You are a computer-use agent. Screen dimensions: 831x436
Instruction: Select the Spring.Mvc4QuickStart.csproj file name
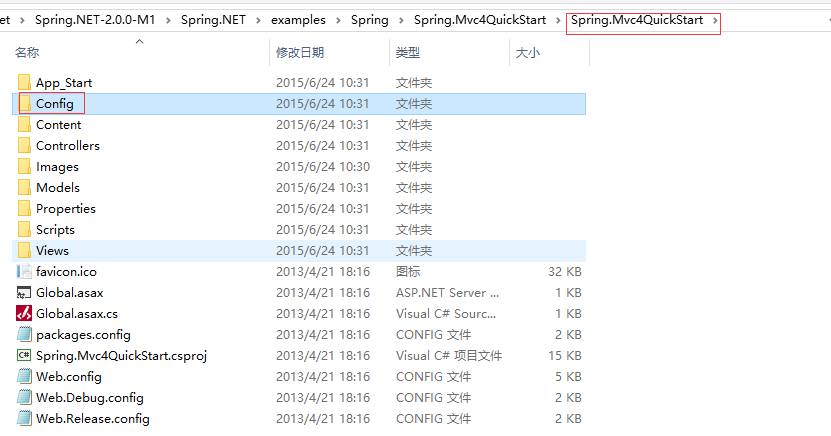121,355
